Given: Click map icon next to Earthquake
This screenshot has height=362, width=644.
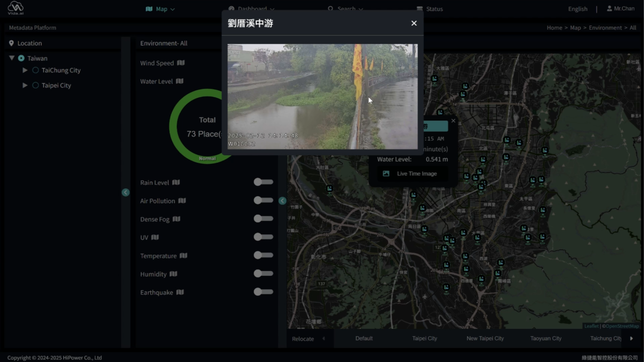Looking at the screenshot, I should (x=180, y=292).
